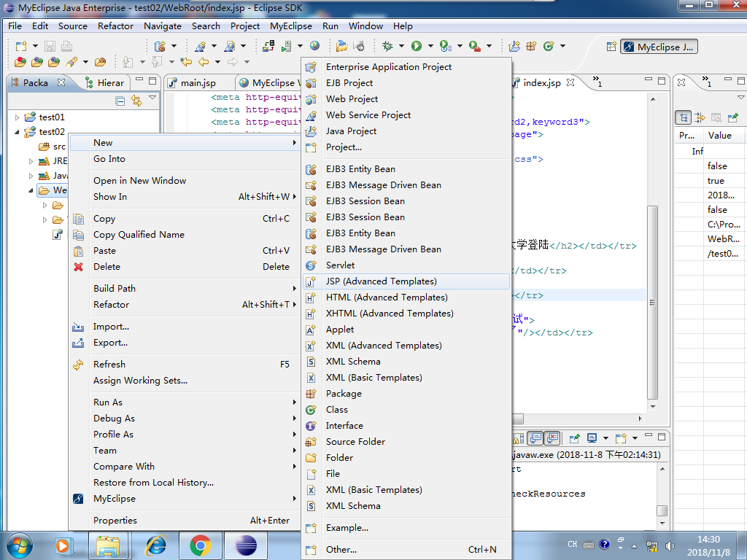Click the Applet icon in New submenu

311,330
